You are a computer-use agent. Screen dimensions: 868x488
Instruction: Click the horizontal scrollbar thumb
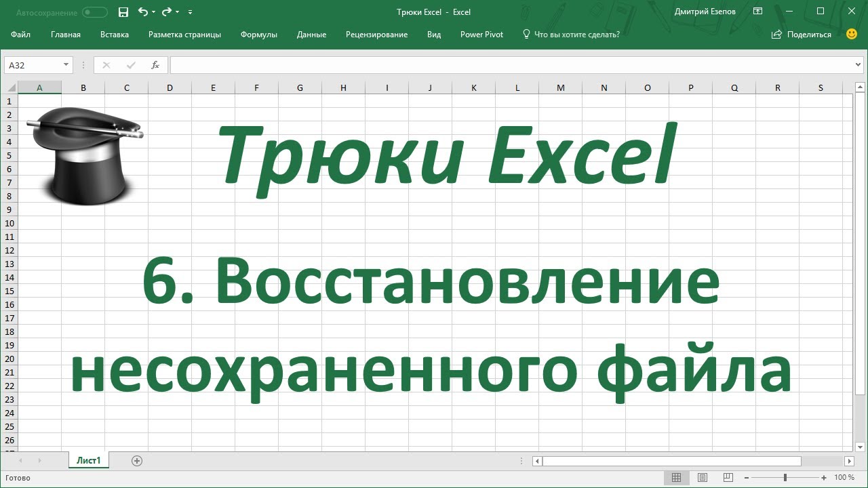[x=671, y=461]
